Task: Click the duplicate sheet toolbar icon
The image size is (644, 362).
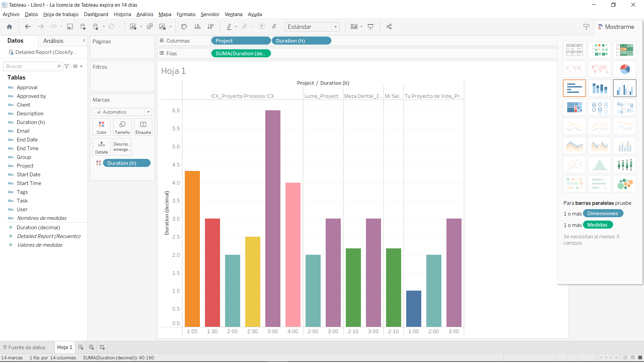Action: pos(150,26)
